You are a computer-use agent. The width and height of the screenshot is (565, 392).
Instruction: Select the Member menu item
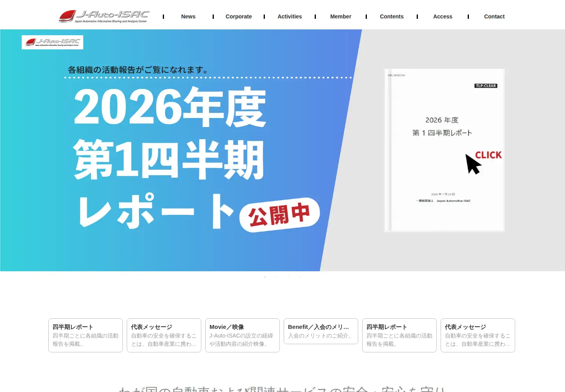coord(341,16)
